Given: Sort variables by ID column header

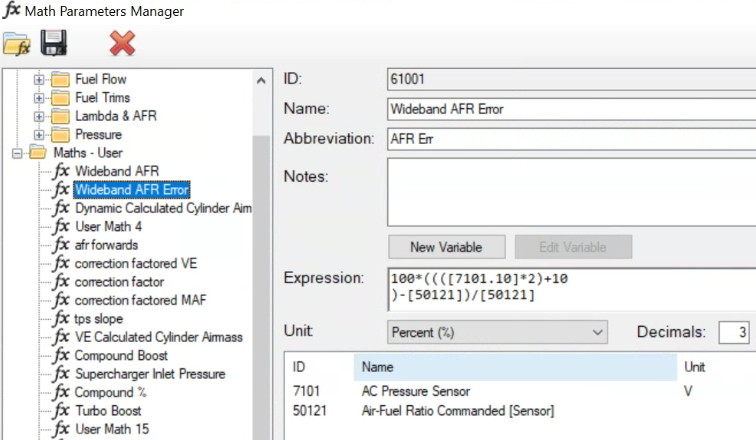Looking at the screenshot, I should [x=319, y=367].
